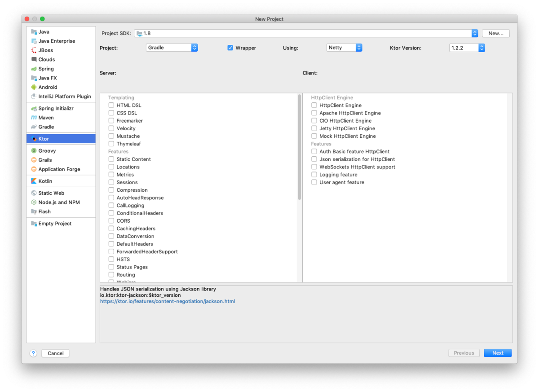Enable CIO HttpClient Engine
The image size is (539, 392).
coord(314,121)
